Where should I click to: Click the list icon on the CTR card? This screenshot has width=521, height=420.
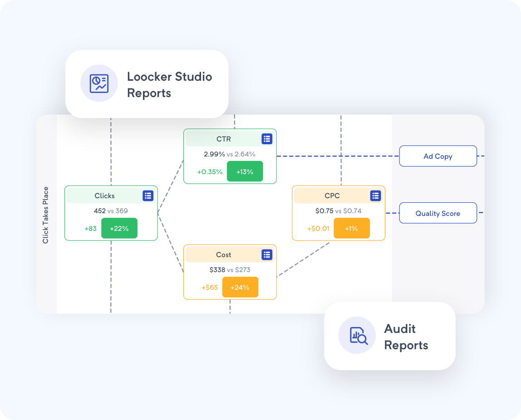coord(266,139)
